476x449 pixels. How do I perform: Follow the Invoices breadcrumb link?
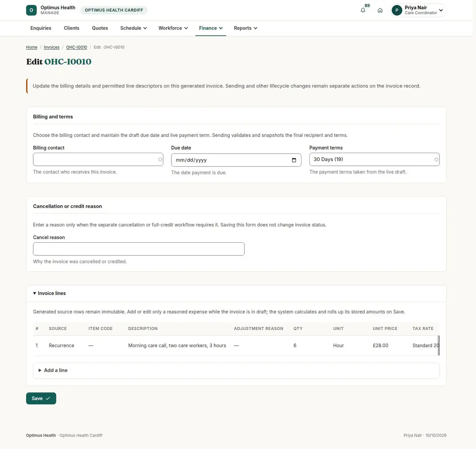coord(52,47)
